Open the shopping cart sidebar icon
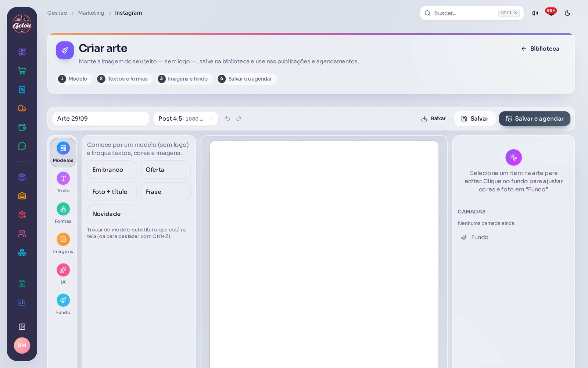Image resolution: width=588 pixels, height=368 pixels. 22,71
